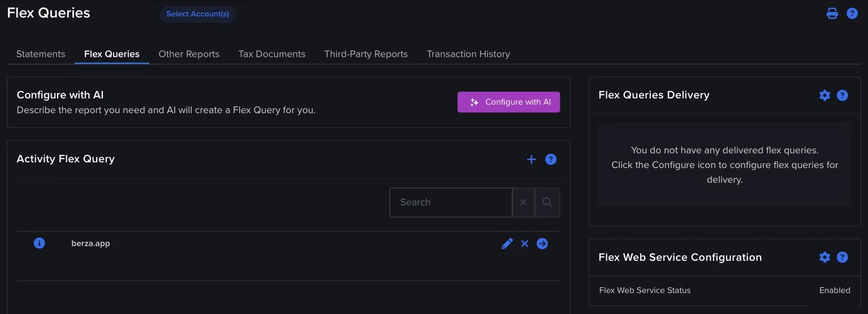Click the no delivered flex queries message

(724, 165)
